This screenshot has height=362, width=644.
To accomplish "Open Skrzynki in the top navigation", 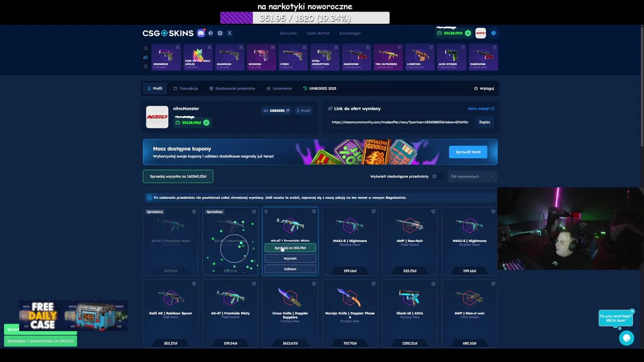I will click(288, 33).
